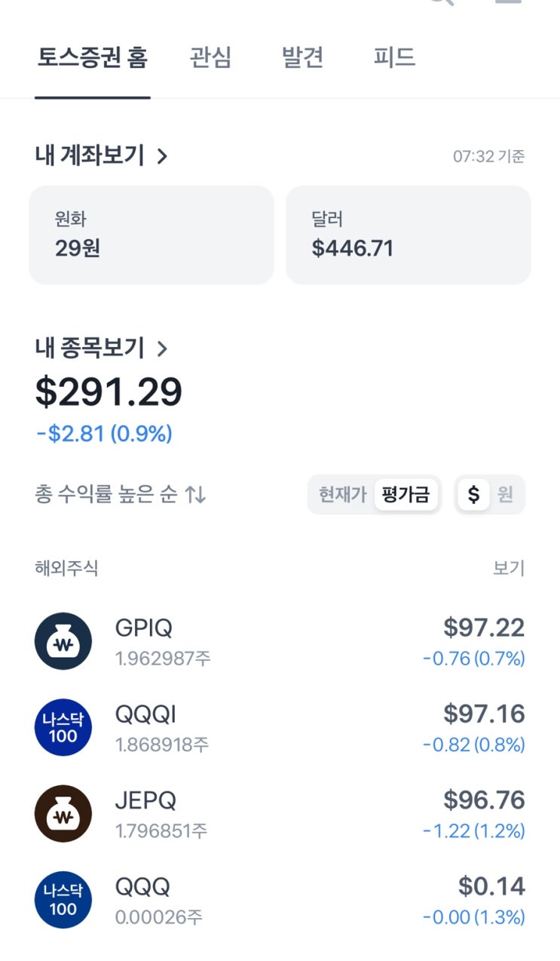Go to the 피드 tab

(x=394, y=58)
